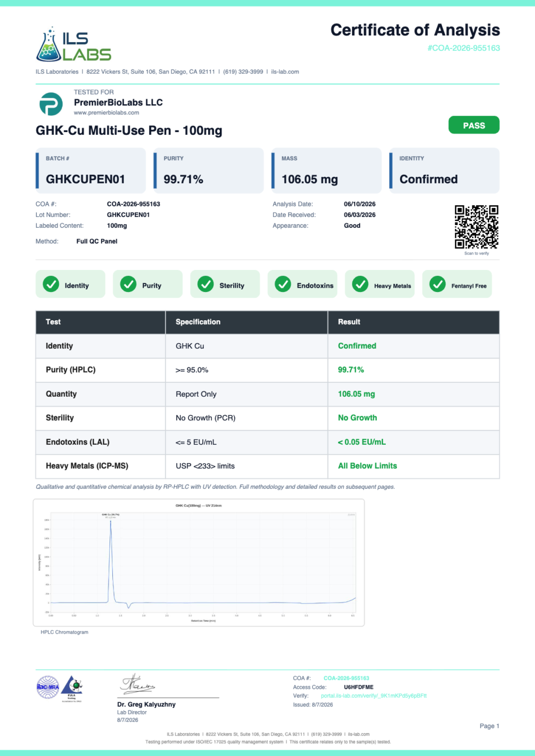Click the Lab Director signature

coord(138,684)
